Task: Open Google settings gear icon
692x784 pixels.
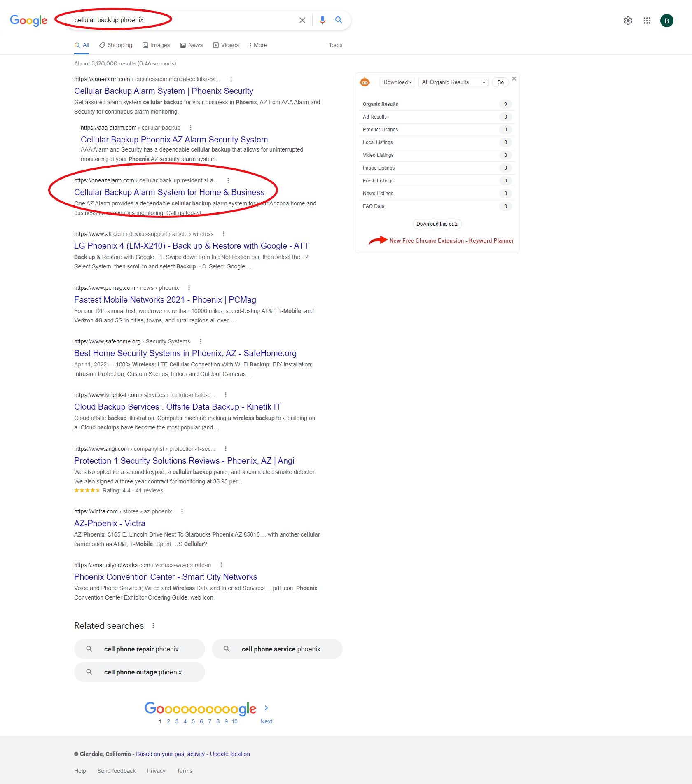Action: click(x=628, y=21)
